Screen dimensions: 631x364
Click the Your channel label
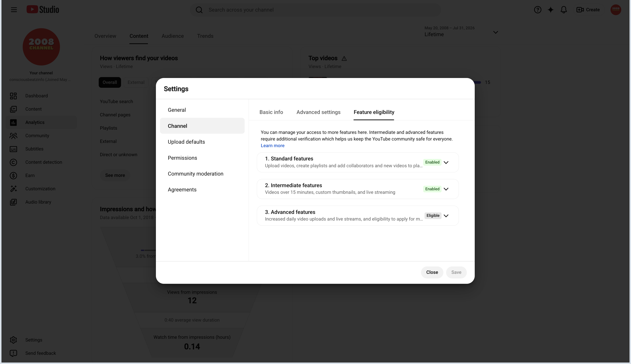coord(41,73)
